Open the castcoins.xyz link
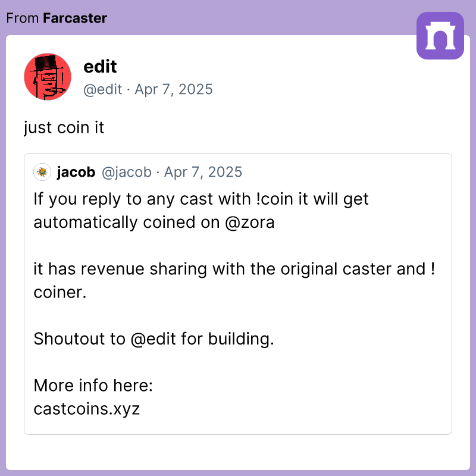Viewport: 476px width, 476px height. [87, 409]
